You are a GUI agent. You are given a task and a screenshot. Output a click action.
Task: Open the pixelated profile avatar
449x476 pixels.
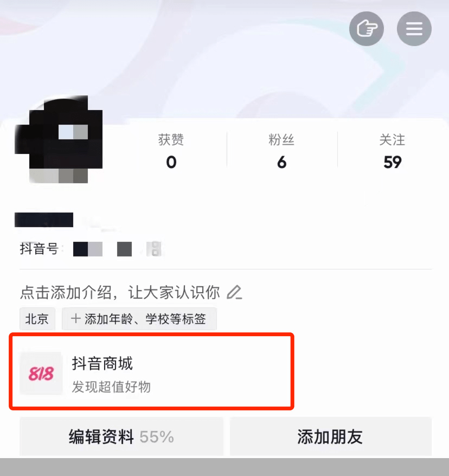(59, 139)
